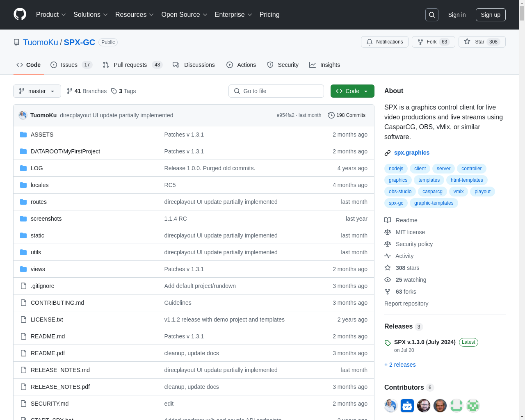Open commit history clock icon
Image resolution: width=525 pixels, height=420 pixels.
point(331,115)
